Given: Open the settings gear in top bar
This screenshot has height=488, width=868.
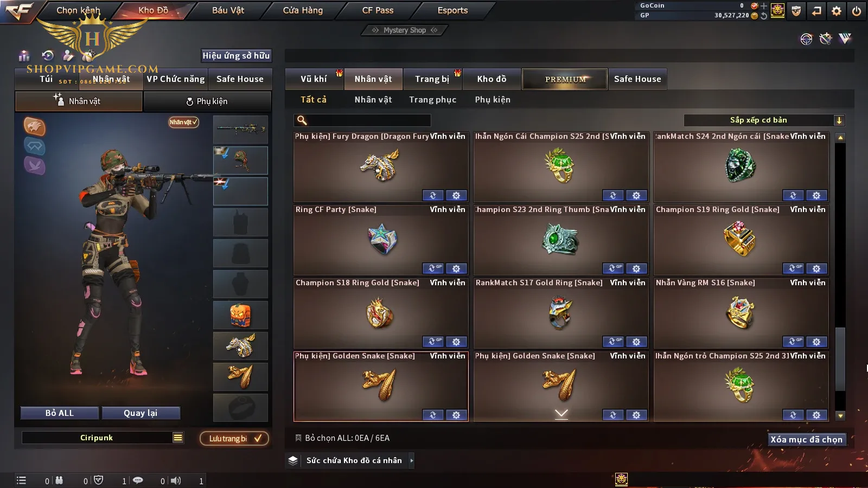Looking at the screenshot, I should (x=837, y=11).
